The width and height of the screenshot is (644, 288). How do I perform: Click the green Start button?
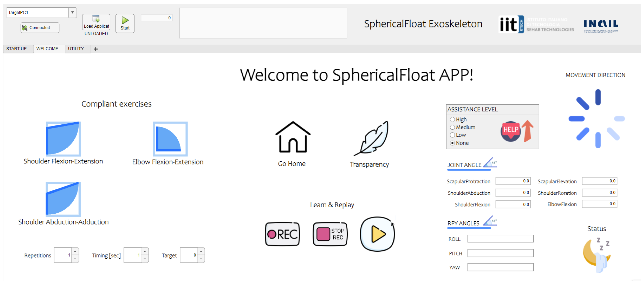pyautogui.click(x=125, y=23)
